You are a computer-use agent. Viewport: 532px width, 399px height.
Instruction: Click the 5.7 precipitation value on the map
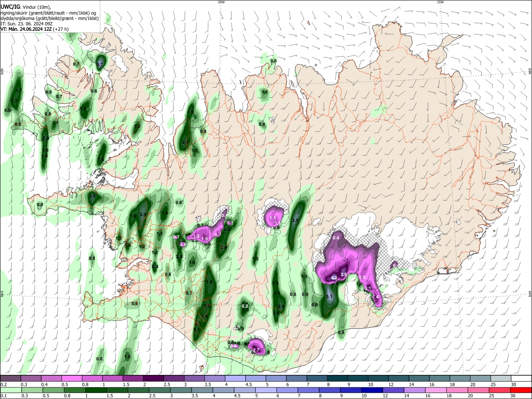click(99, 64)
